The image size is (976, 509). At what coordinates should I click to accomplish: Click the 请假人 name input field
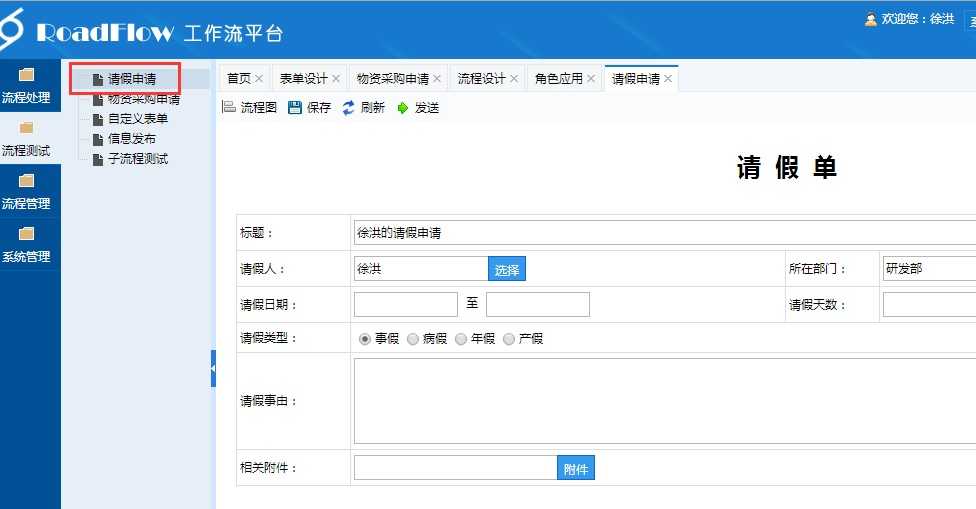[421, 269]
